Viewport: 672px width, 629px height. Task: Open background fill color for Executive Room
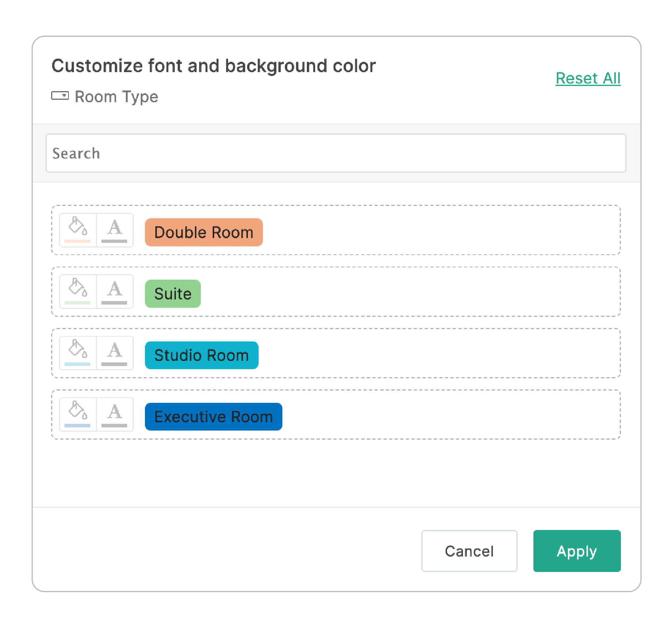point(78,414)
